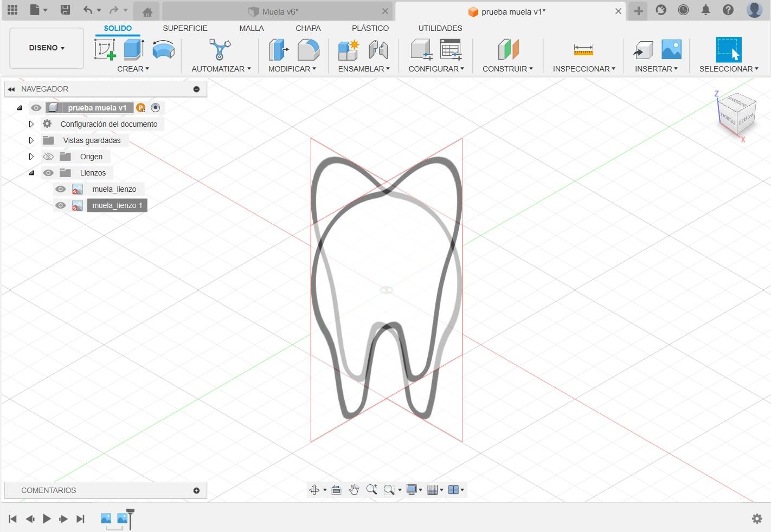This screenshot has width=771, height=532.
Task: Open the job status clock icon
Action: [x=683, y=10]
